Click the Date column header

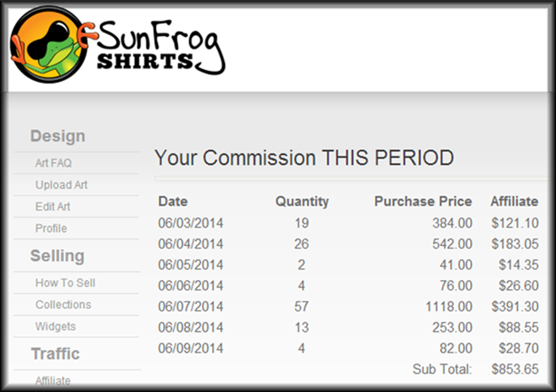pos(173,202)
